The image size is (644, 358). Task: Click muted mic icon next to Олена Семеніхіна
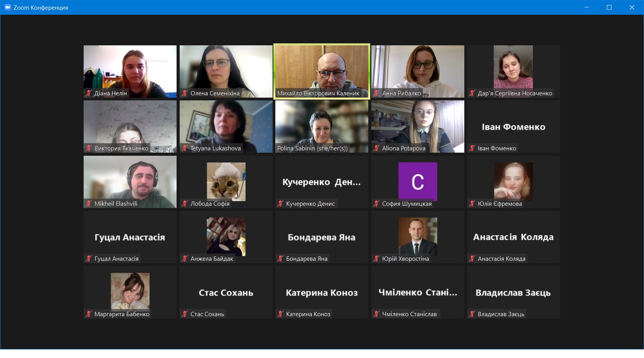185,93
